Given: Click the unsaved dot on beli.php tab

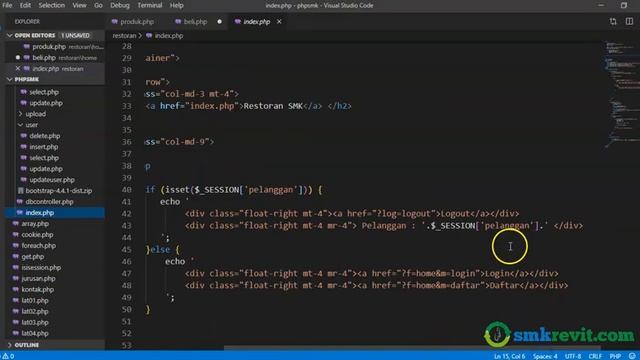Looking at the screenshot, I should tap(220, 22).
